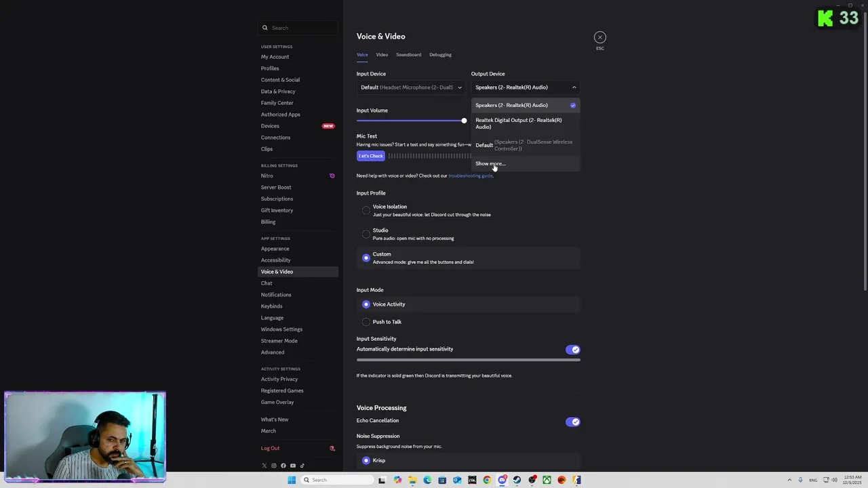Open the Input Device dropdown
The height and width of the screenshot is (488, 868).
click(x=411, y=87)
